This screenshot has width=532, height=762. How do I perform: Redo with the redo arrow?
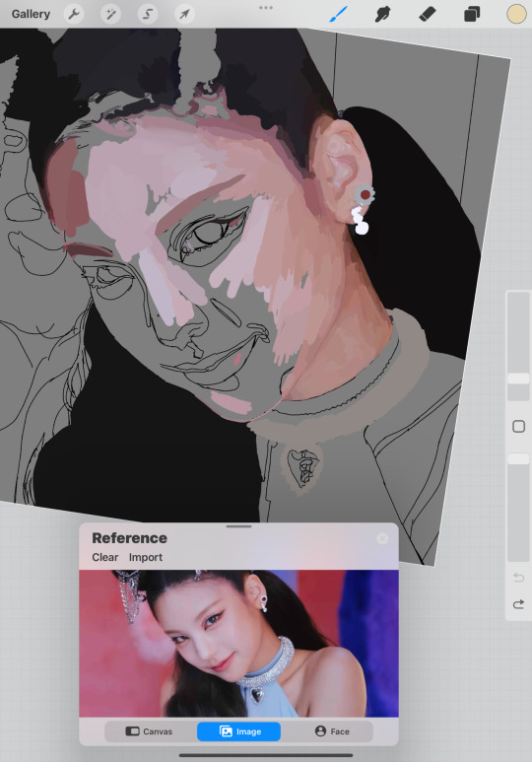[x=518, y=604]
